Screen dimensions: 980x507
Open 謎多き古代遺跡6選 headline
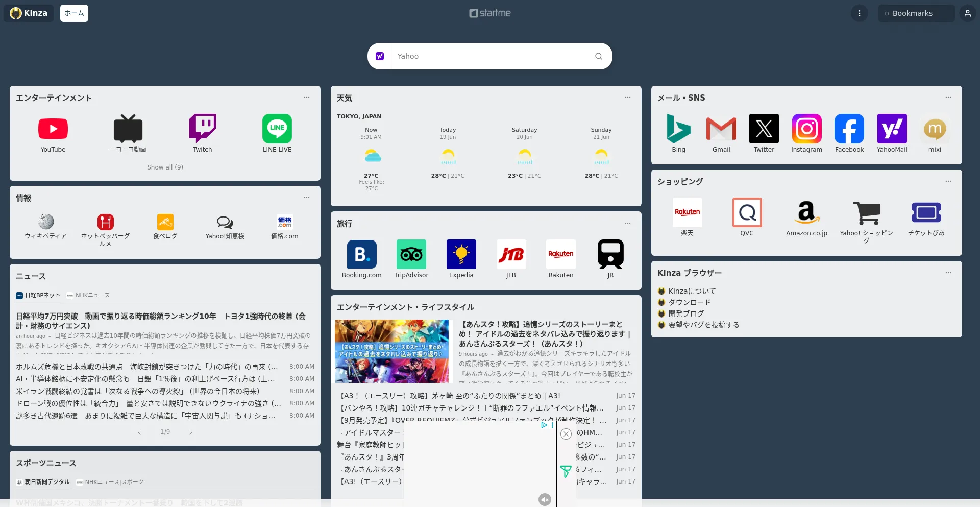click(x=146, y=416)
